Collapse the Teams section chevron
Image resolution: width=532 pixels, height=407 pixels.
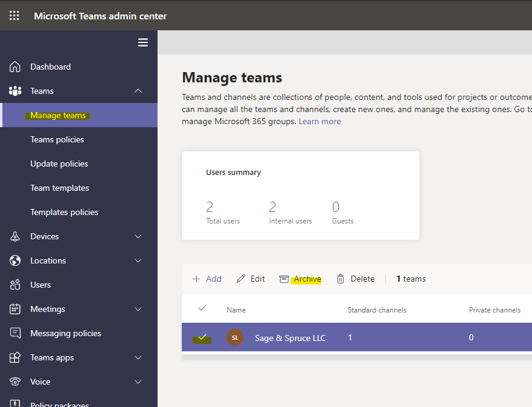click(138, 91)
